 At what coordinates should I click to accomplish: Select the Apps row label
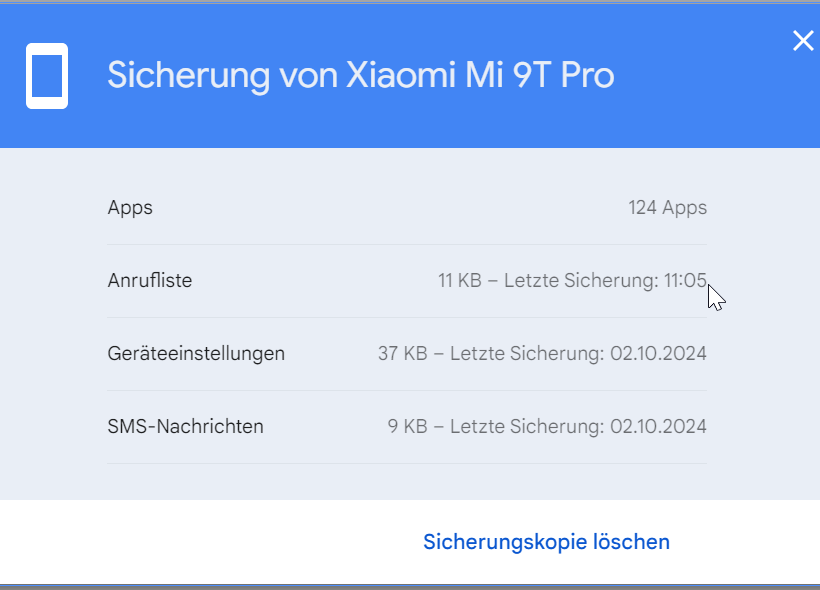pyautogui.click(x=130, y=208)
